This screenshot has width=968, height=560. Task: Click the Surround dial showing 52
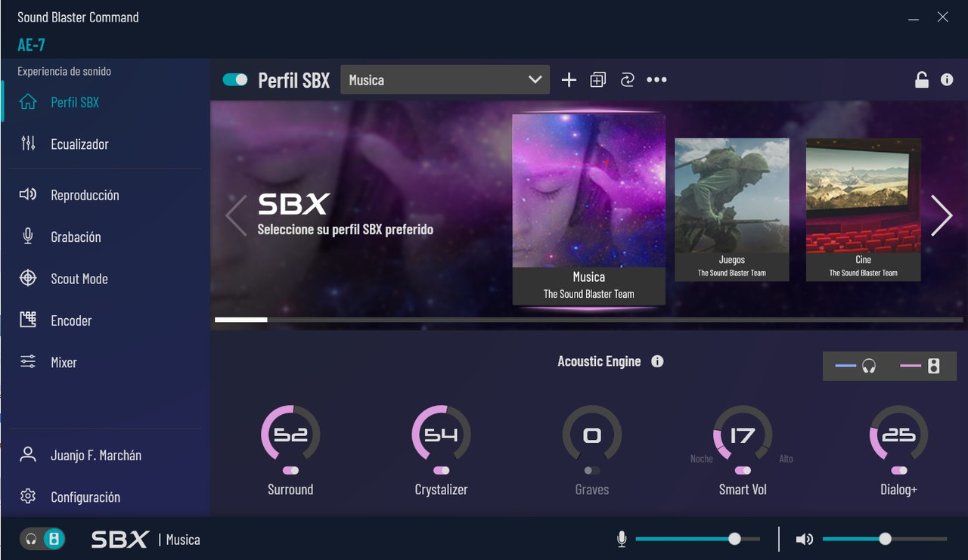290,435
